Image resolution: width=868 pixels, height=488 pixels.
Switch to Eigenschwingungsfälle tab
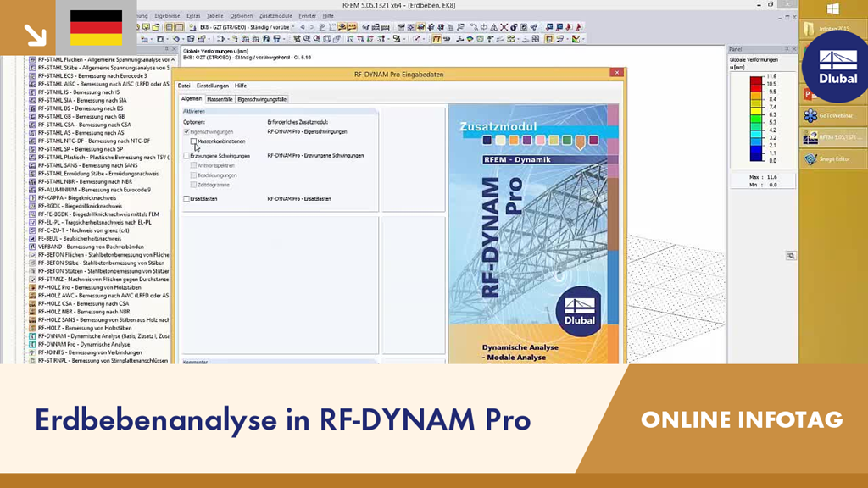262,99
